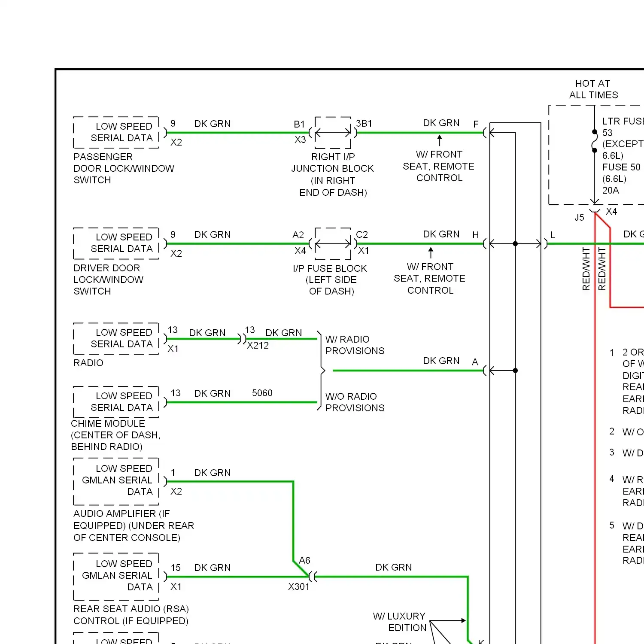The width and height of the screenshot is (644, 644).
Task: Click connector letter L
Action: pos(553,235)
